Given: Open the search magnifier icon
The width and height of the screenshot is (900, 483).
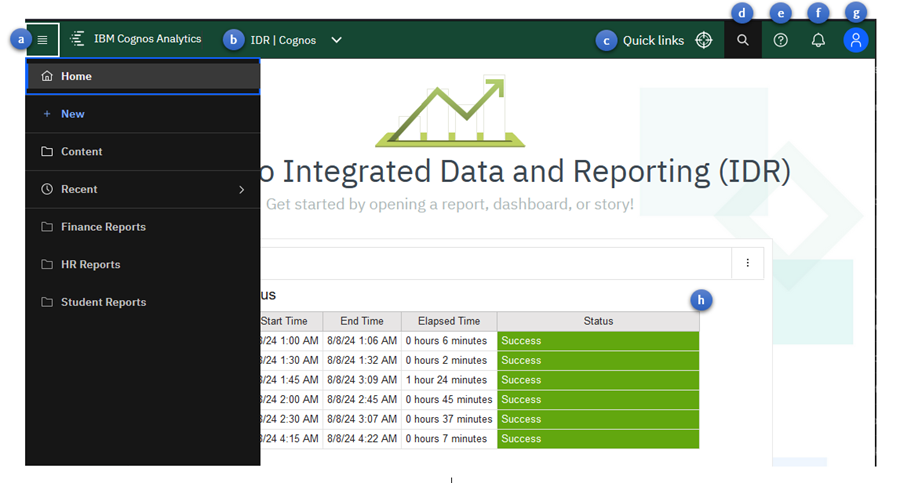Looking at the screenshot, I should pyautogui.click(x=743, y=40).
